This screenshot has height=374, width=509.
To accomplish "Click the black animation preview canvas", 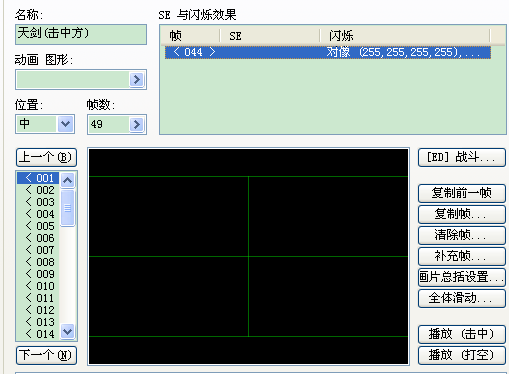I will (248, 256).
